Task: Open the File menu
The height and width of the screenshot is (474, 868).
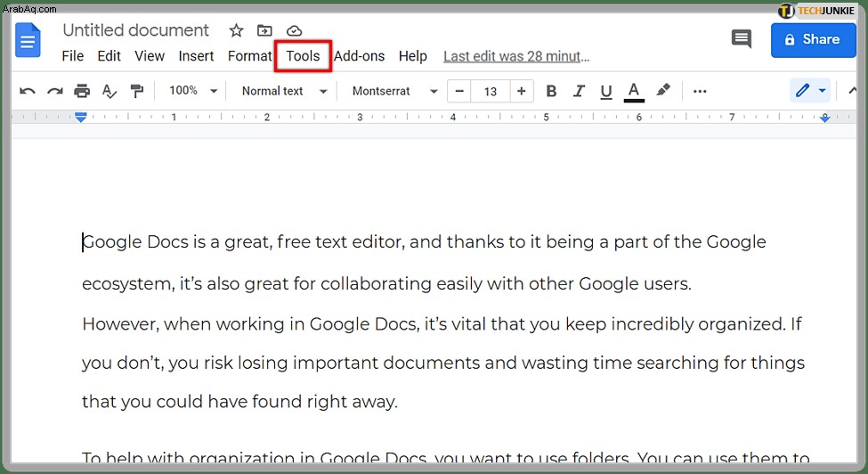Action: coord(72,56)
